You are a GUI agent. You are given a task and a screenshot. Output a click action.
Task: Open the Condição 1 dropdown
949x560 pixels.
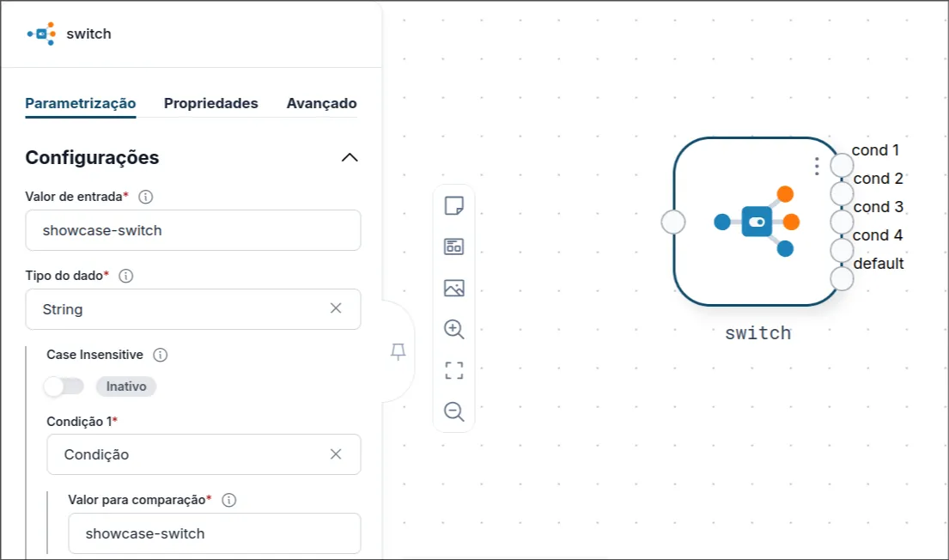coord(204,454)
